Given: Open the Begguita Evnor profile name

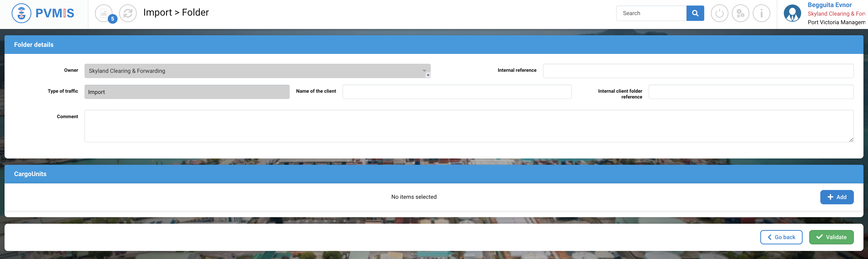Looking at the screenshot, I should coord(829,5).
